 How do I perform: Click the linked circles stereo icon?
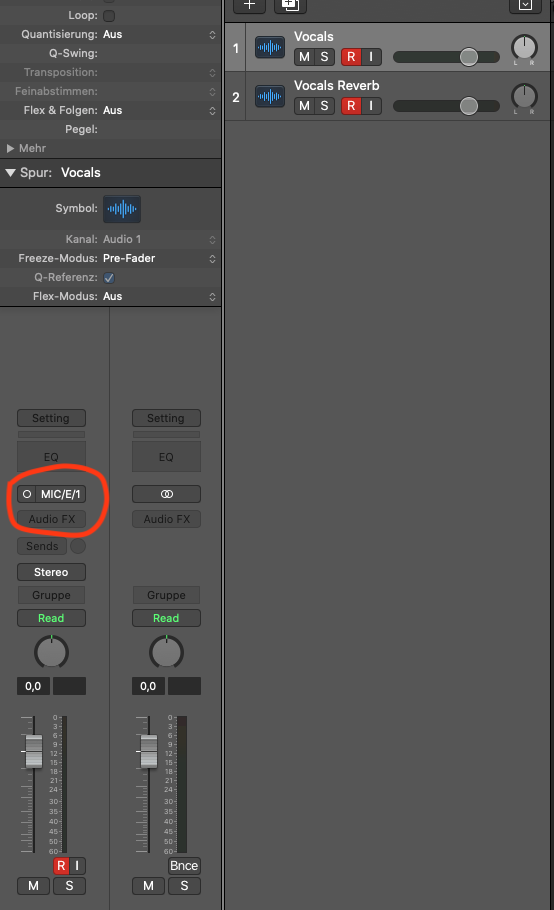pyautogui.click(x=166, y=494)
